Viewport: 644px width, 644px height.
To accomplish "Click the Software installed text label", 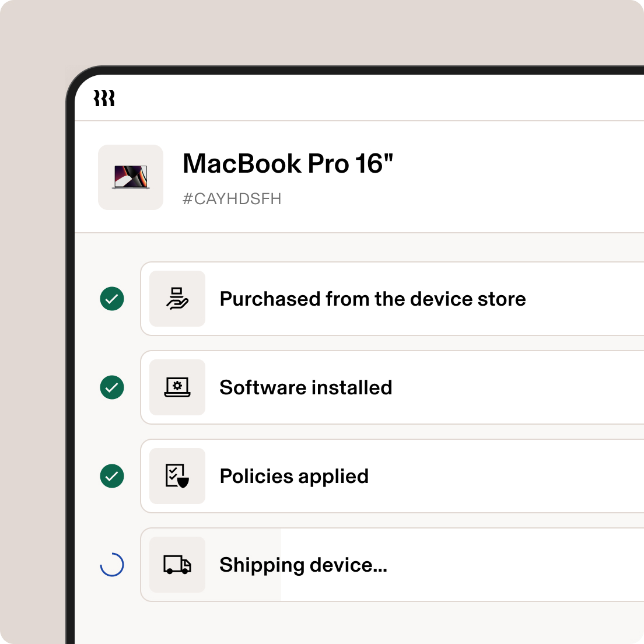I will pyautogui.click(x=306, y=387).
